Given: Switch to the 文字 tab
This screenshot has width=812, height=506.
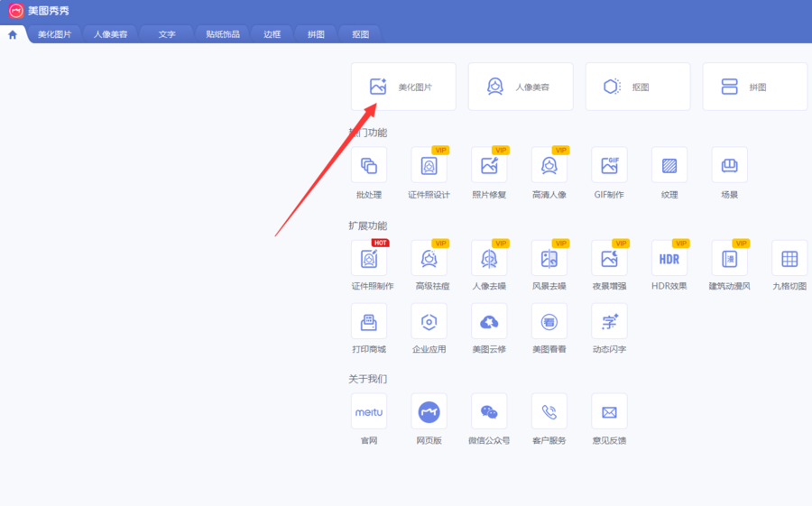Looking at the screenshot, I should tap(167, 34).
